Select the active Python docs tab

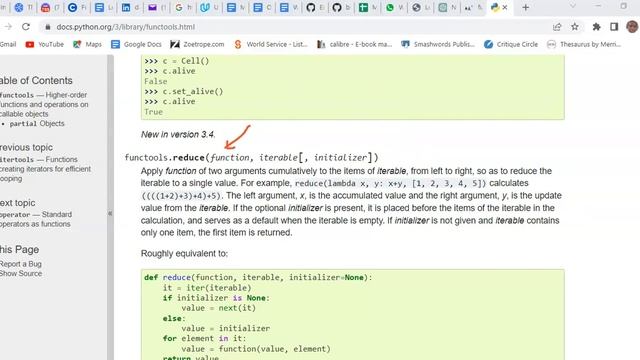(496, 7)
